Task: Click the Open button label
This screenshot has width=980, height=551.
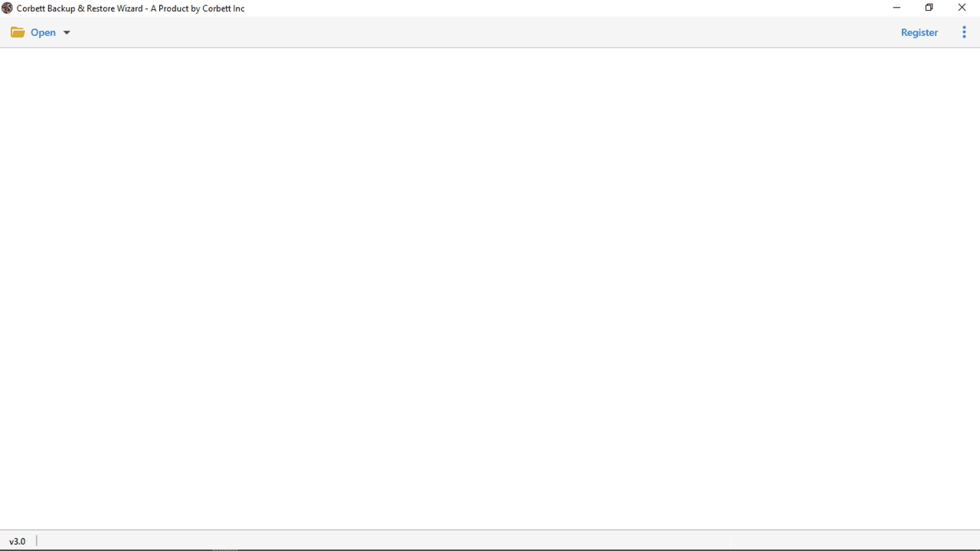Action: [x=43, y=32]
